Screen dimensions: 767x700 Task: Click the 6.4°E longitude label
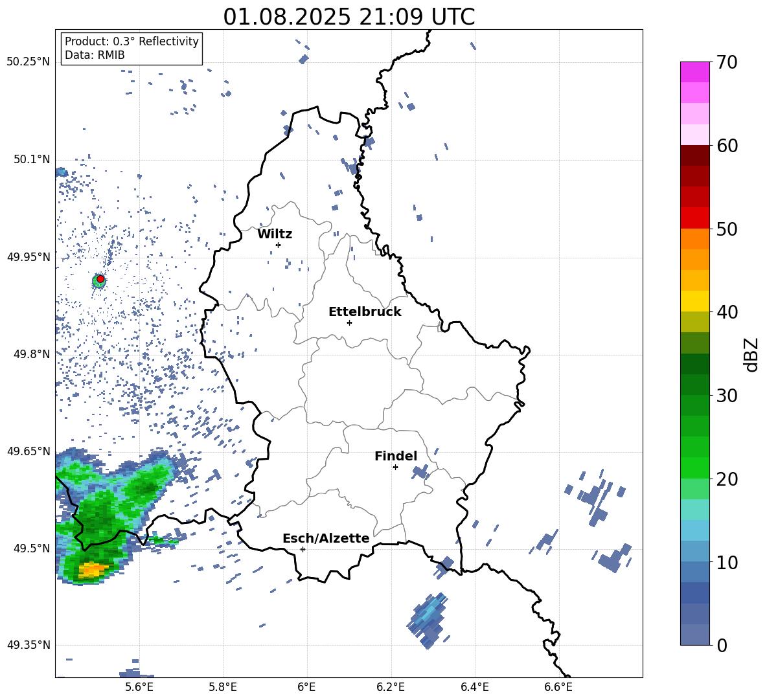point(474,687)
